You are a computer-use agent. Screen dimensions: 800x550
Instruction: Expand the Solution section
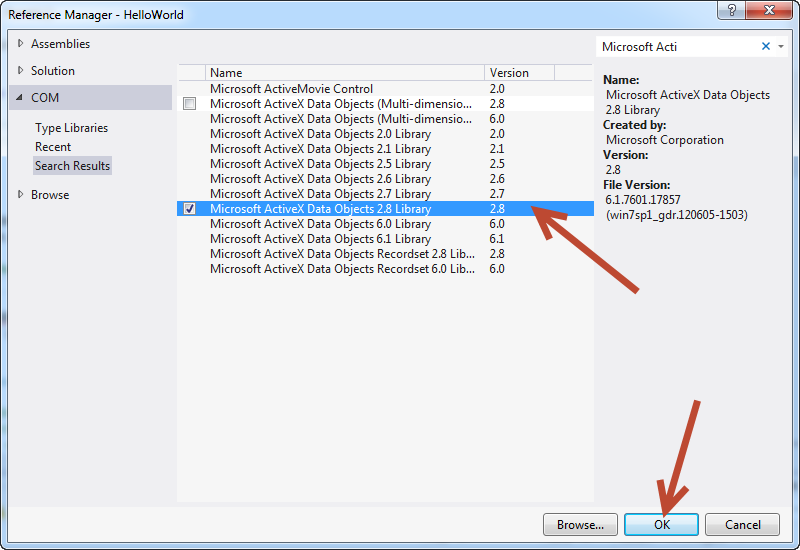pos(20,70)
